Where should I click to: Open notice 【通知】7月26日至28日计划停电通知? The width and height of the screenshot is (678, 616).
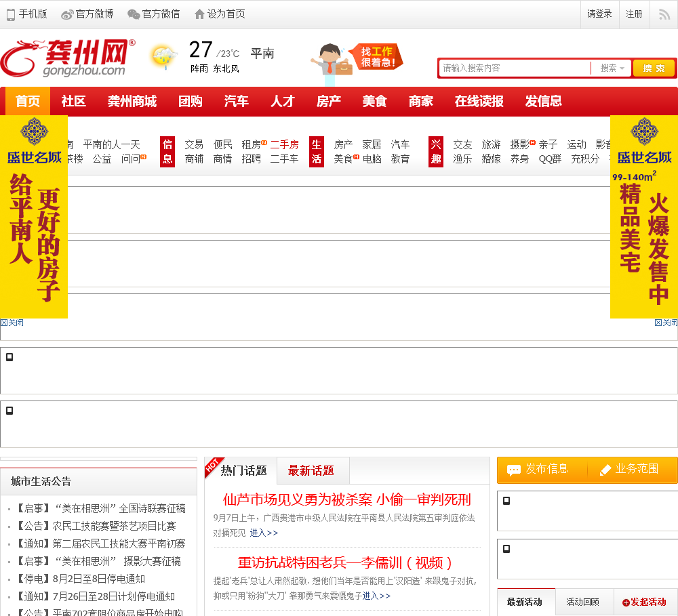(x=95, y=596)
